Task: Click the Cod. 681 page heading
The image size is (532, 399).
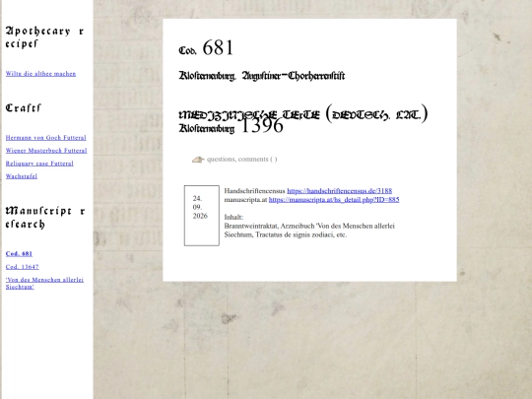Action: [x=206, y=48]
